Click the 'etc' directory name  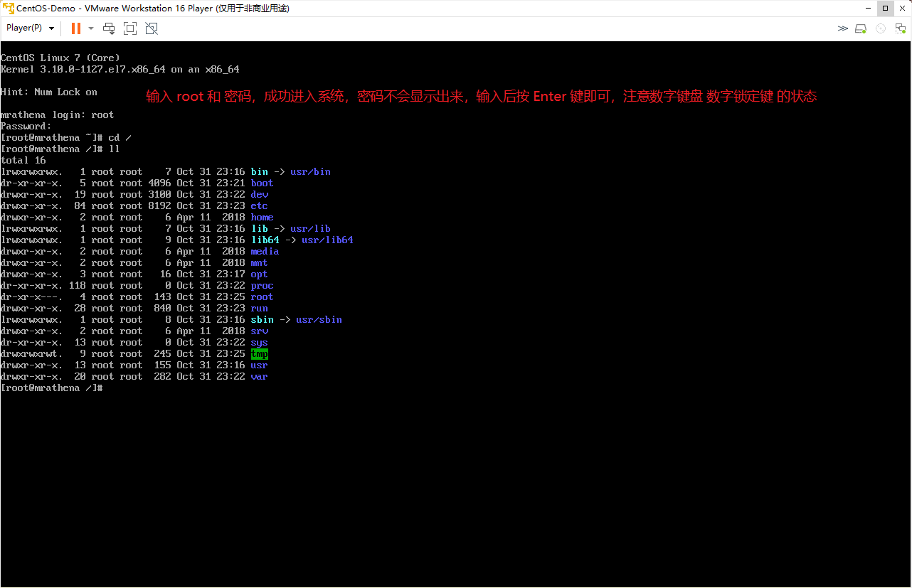click(260, 205)
